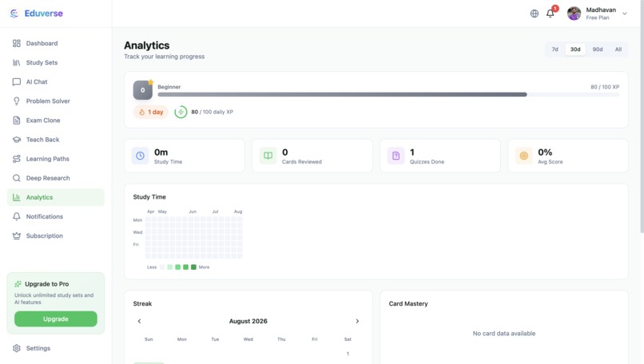
Task: Open Notifications page in sidebar
Action: coord(56,216)
